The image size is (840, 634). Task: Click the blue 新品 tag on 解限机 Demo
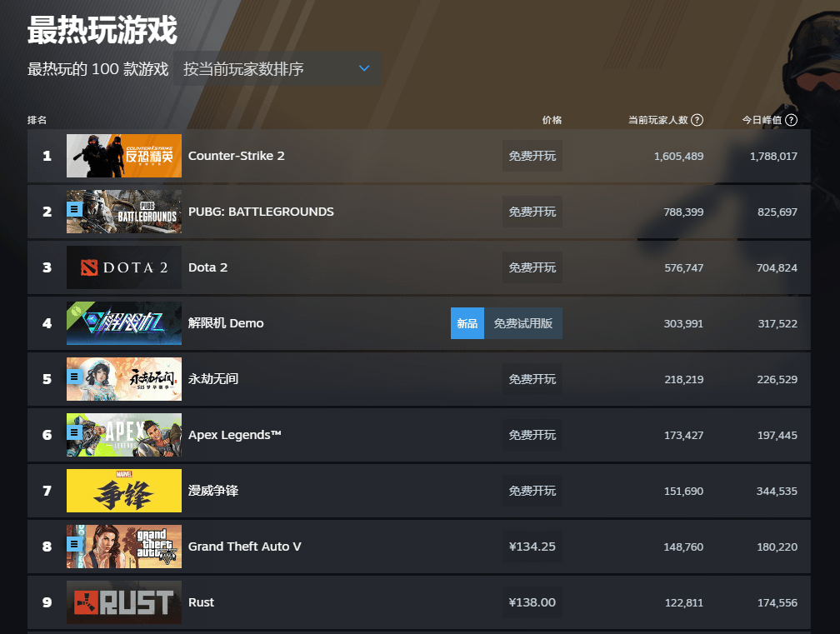pyautogui.click(x=467, y=323)
